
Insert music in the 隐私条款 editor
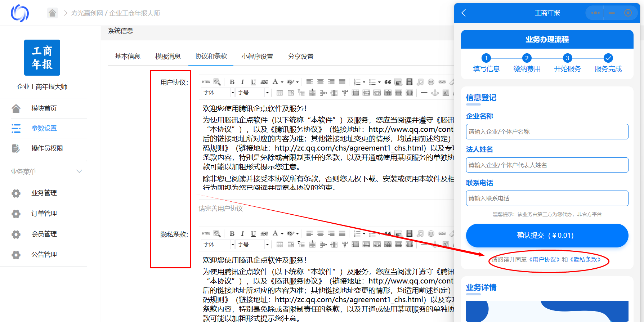(420, 234)
